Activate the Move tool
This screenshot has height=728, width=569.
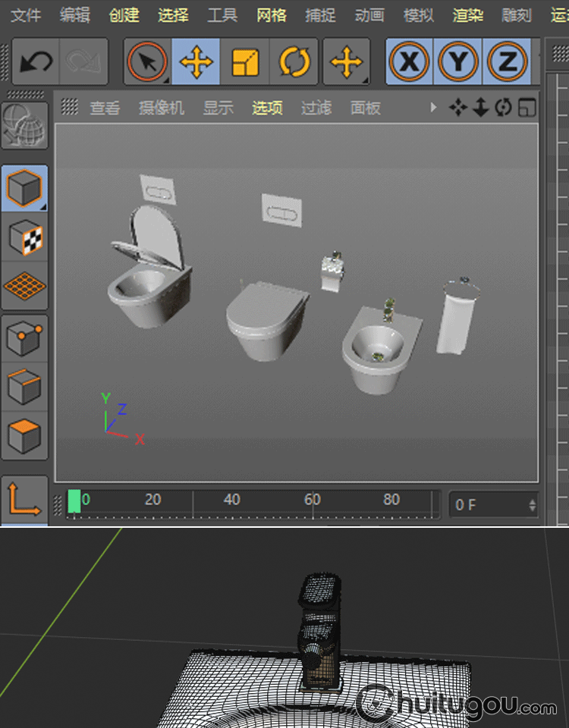196,62
